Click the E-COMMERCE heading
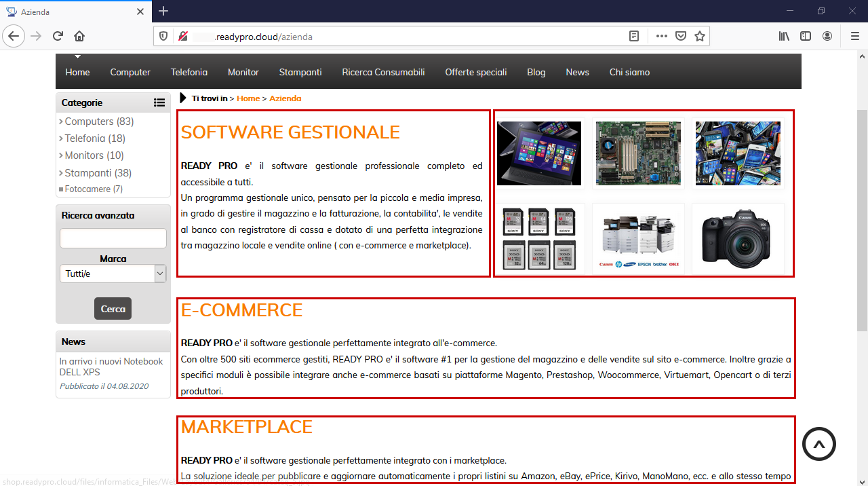Image resolution: width=868 pixels, height=486 pixels. pos(241,310)
